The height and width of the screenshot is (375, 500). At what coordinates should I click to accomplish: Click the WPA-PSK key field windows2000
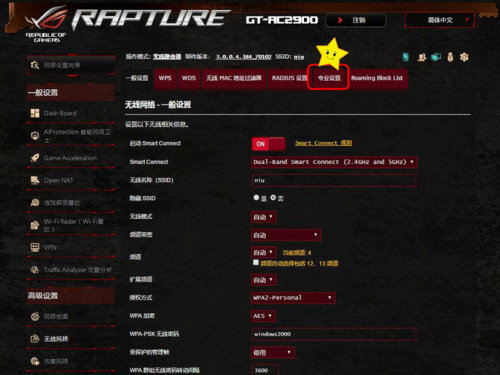(334, 334)
